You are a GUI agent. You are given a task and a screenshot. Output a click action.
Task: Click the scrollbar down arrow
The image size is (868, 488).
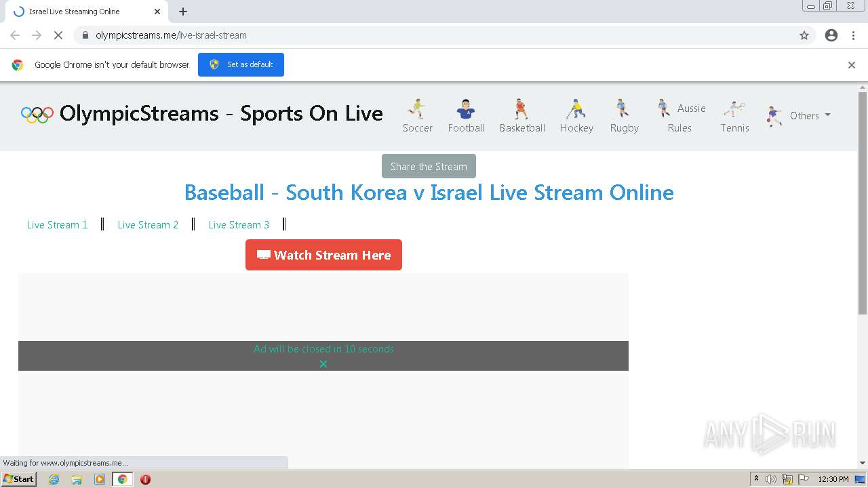tap(863, 463)
